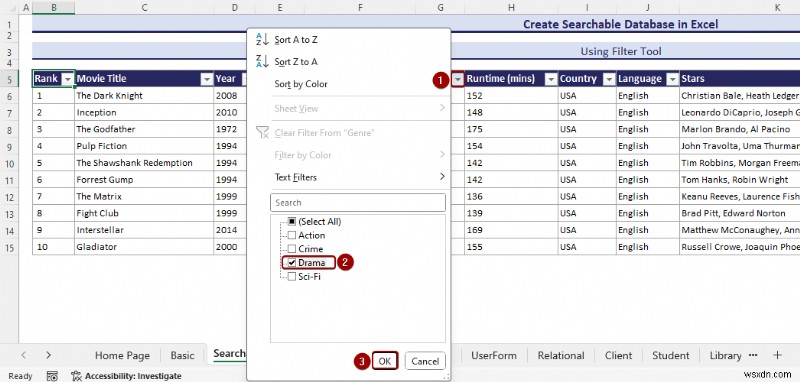Viewport: 800px width, 382px height.
Task: Switch to the Client sheet tab
Action: coord(618,355)
